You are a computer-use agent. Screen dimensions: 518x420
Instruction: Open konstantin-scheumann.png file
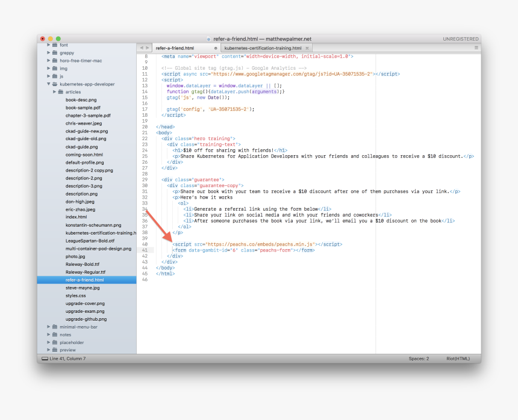[x=93, y=225]
